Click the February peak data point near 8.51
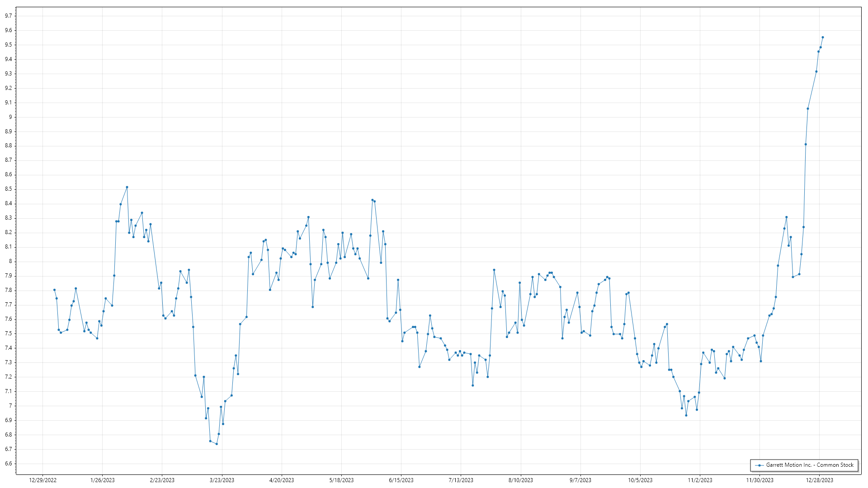 click(127, 187)
